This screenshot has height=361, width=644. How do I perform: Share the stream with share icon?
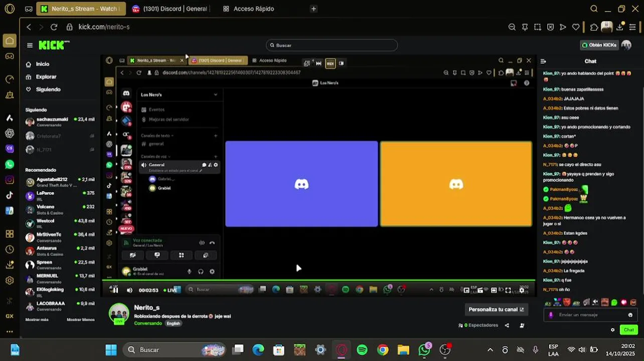[507, 325]
